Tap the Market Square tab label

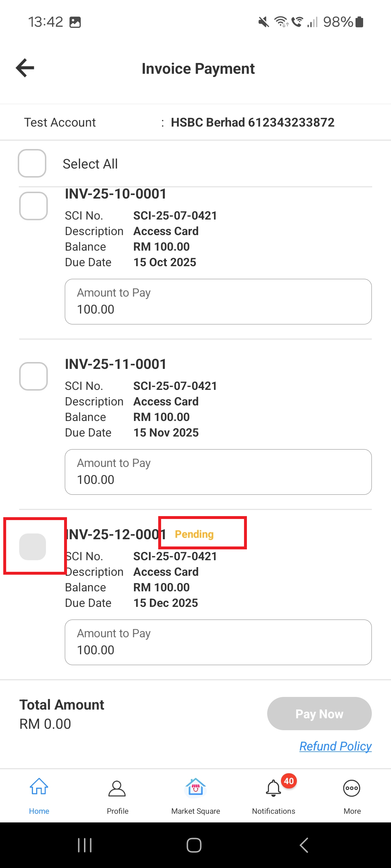[195, 811]
